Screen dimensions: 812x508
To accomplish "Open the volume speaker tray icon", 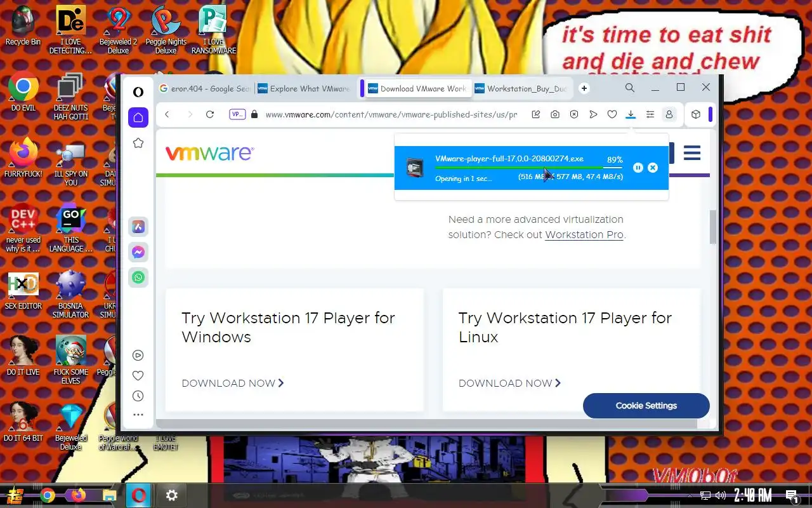I will [x=721, y=495].
